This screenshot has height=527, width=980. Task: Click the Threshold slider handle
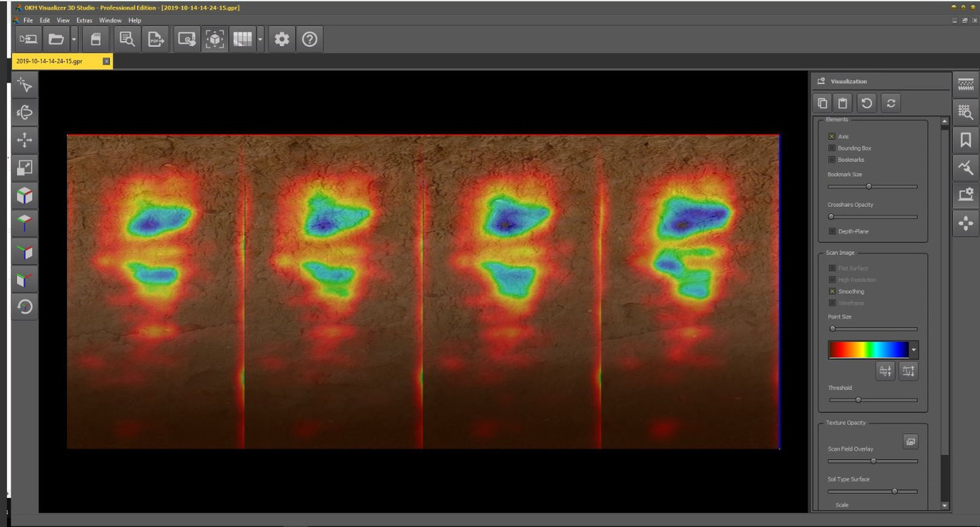[858, 400]
